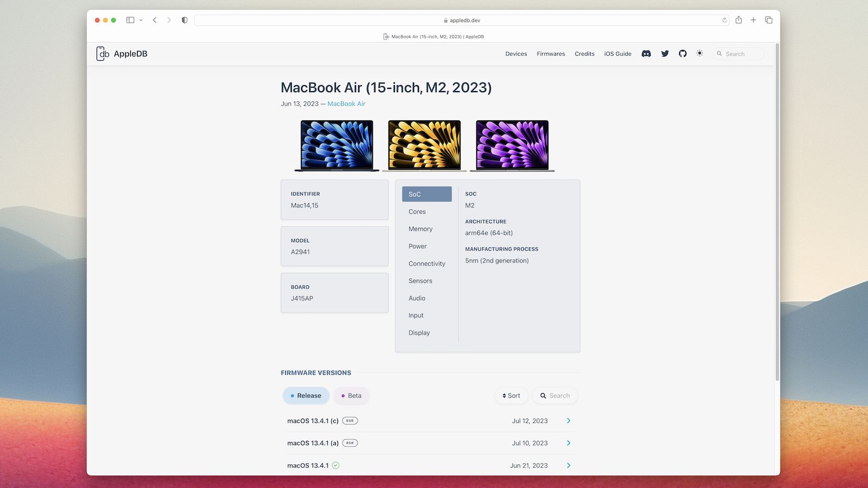Open the Devices nav item
868x488 pixels.
click(516, 54)
